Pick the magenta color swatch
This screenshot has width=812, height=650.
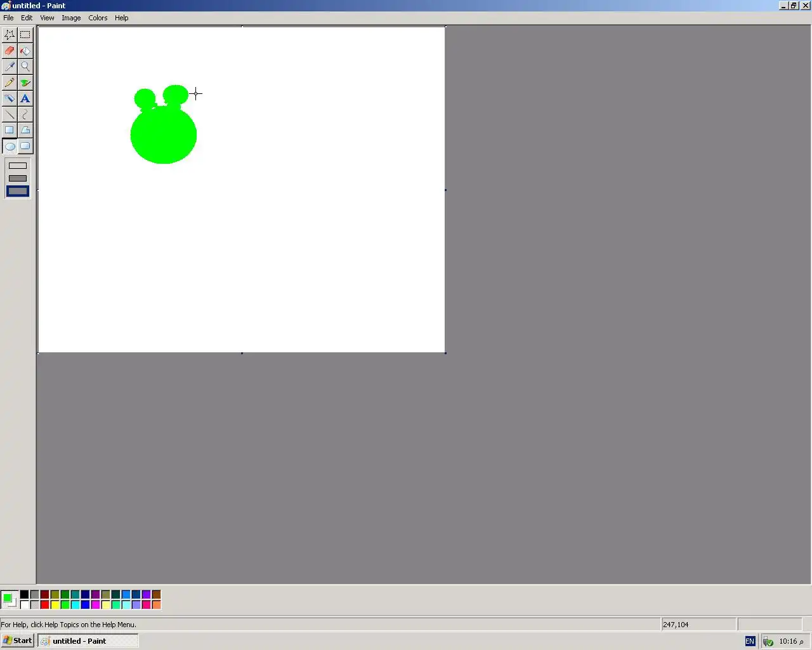(95, 605)
